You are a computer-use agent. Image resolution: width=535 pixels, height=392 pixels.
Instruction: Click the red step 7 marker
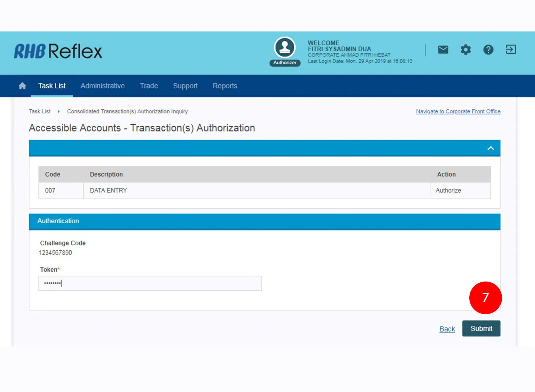click(485, 298)
